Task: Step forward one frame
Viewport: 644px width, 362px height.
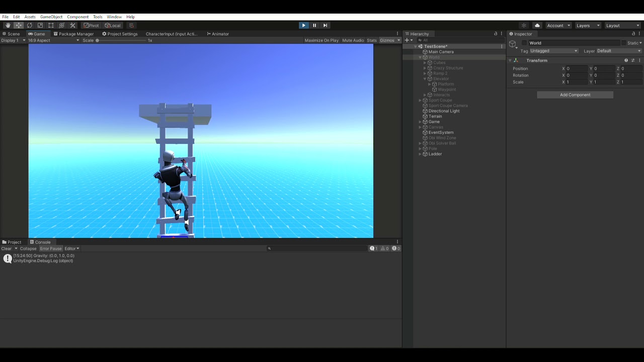Action: pyautogui.click(x=325, y=25)
